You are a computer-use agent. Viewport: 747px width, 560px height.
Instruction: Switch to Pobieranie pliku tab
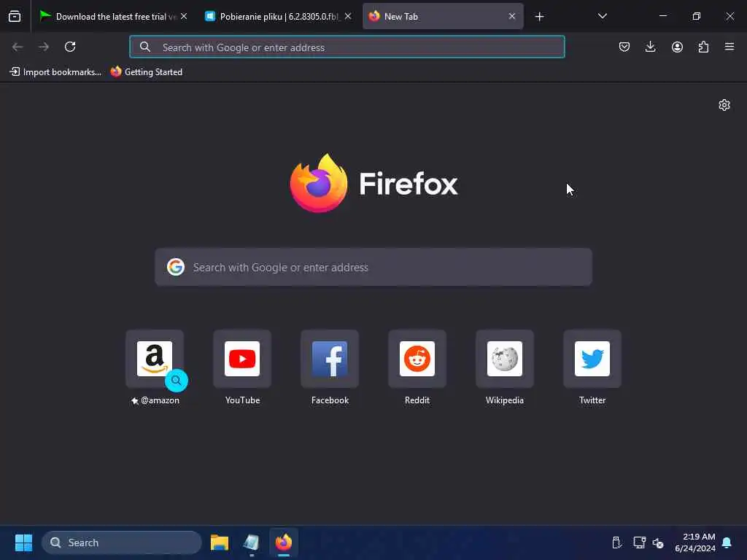point(279,16)
